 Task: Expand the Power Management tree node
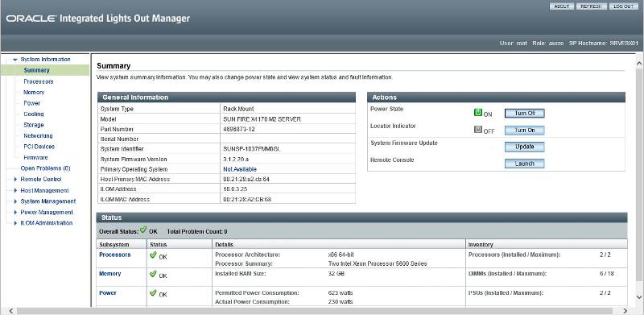pos(15,212)
